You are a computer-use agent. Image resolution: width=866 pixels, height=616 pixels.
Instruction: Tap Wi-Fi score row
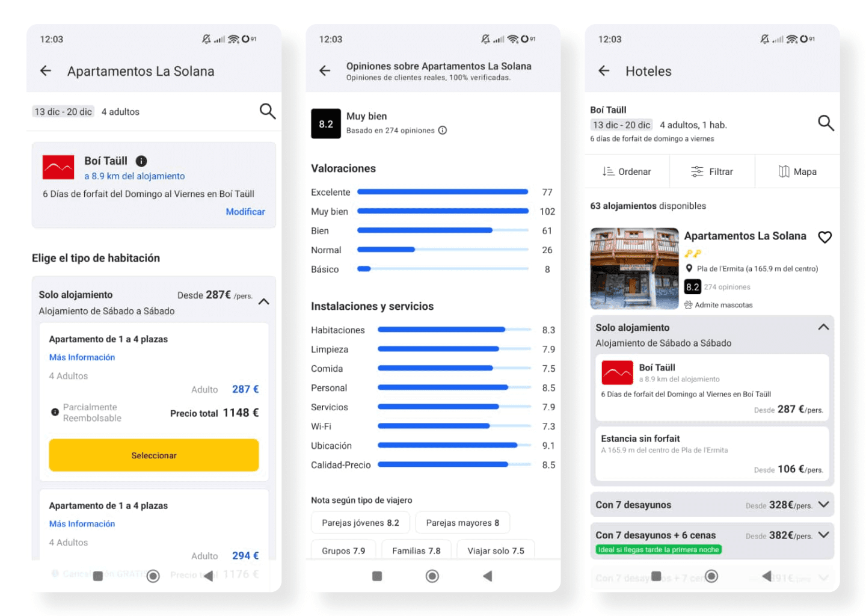(x=433, y=427)
